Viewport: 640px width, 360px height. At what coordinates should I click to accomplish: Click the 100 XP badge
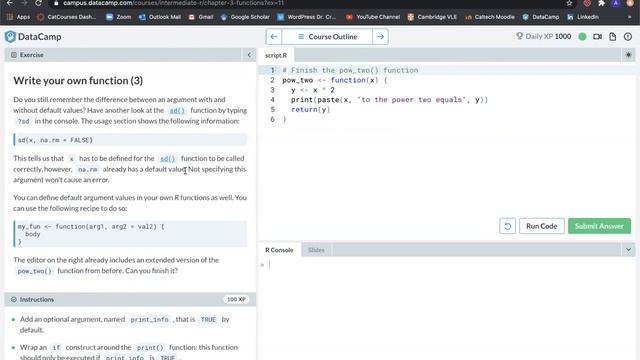(x=236, y=300)
